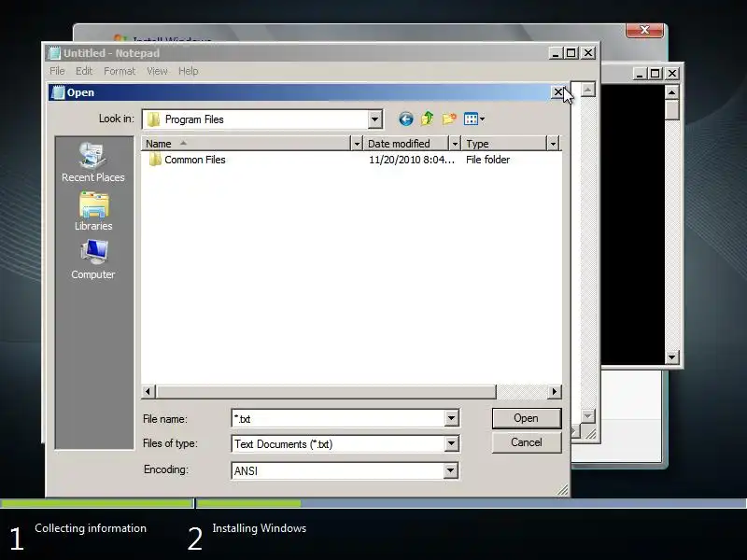Create a new folder
The width and height of the screenshot is (747, 560).
449,119
